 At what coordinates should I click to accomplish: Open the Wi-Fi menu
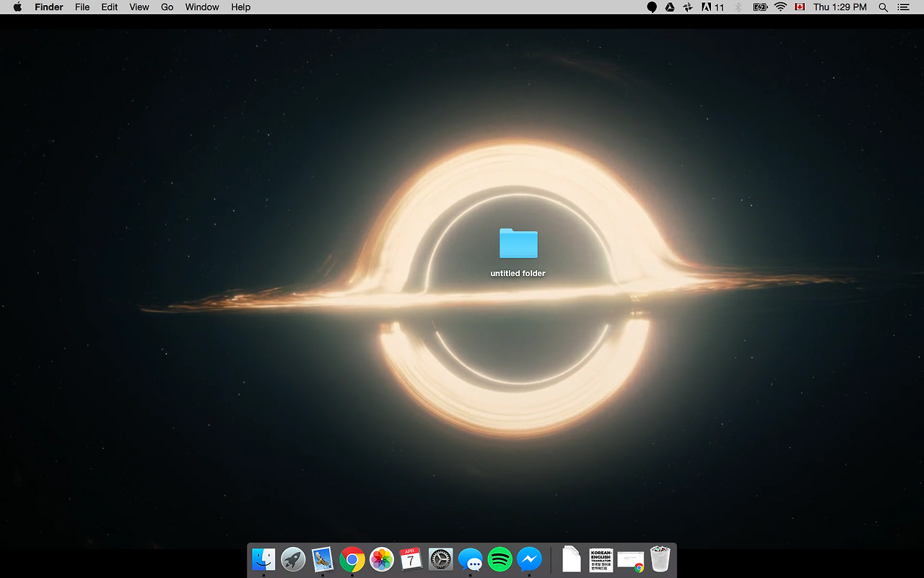(780, 7)
